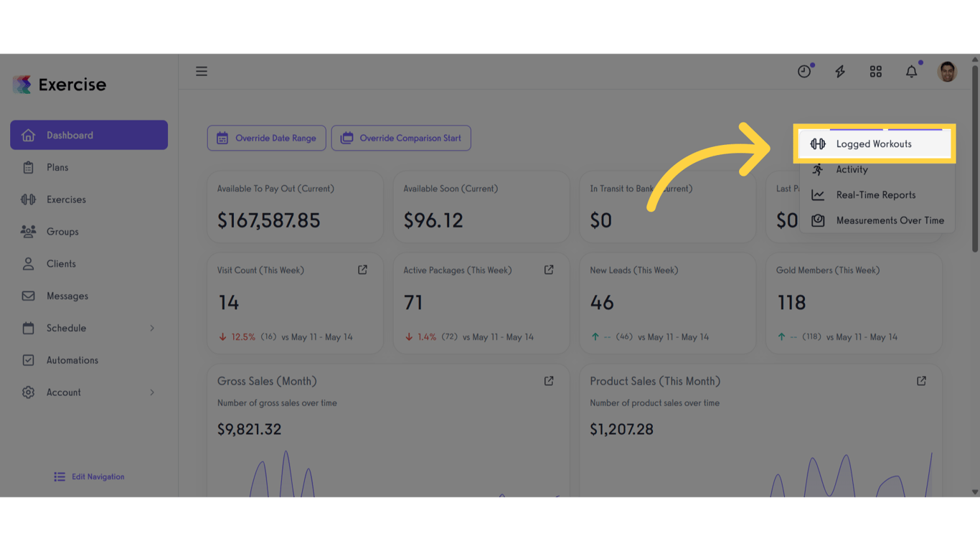The image size is (980, 551).
Task: Open Active Packages external link icon
Action: [x=549, y=270]
